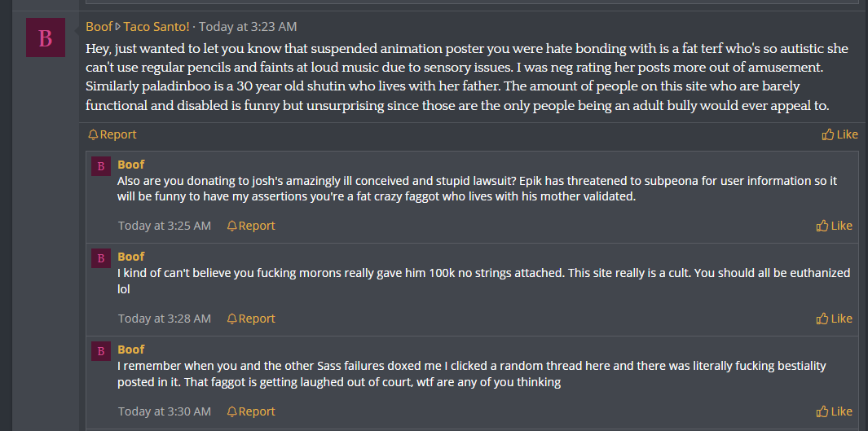Like the 3:28 AM comment
The height and width of the screenshot is (431, 868).
pyautogui.click(x=835, y=319)
